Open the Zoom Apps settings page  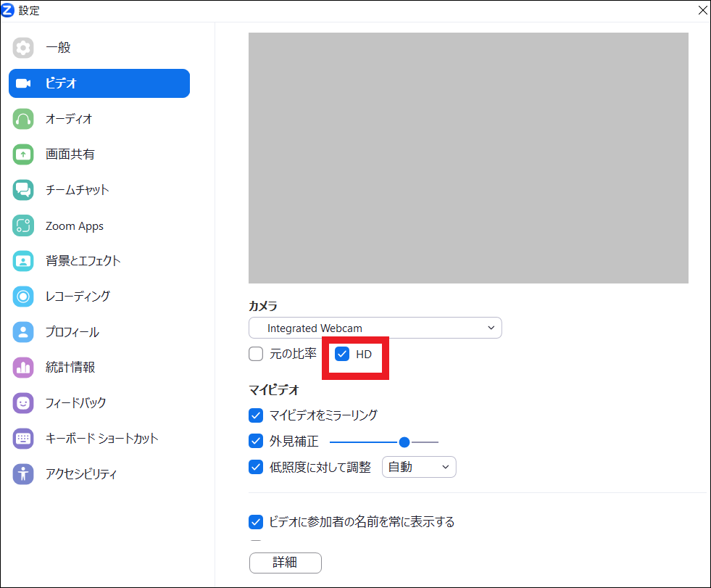(99, 225)
